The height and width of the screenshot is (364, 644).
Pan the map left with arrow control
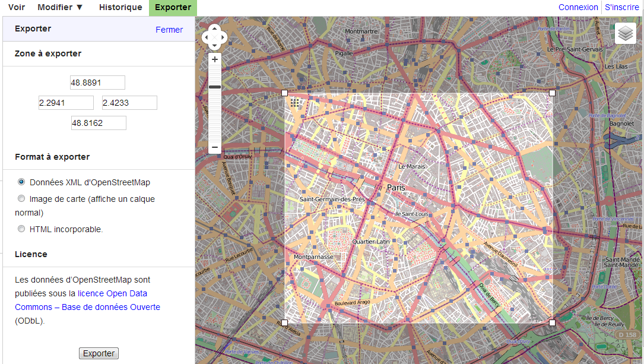207,37
